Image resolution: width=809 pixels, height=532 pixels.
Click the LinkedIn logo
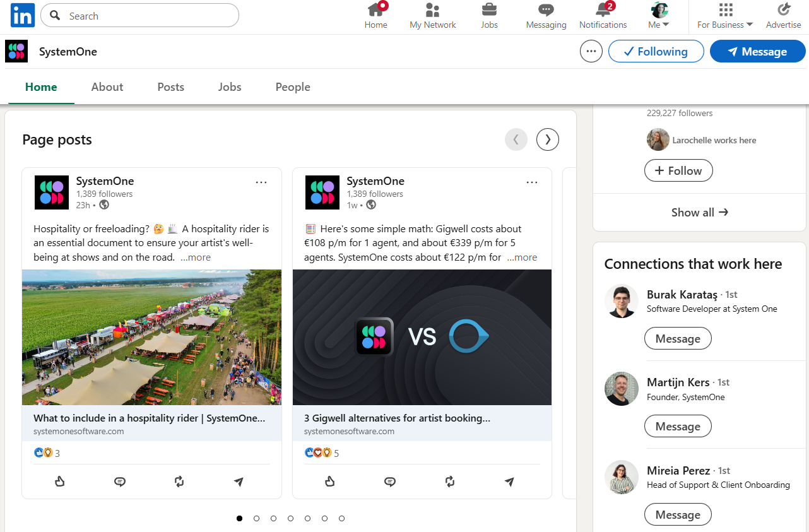22,15
